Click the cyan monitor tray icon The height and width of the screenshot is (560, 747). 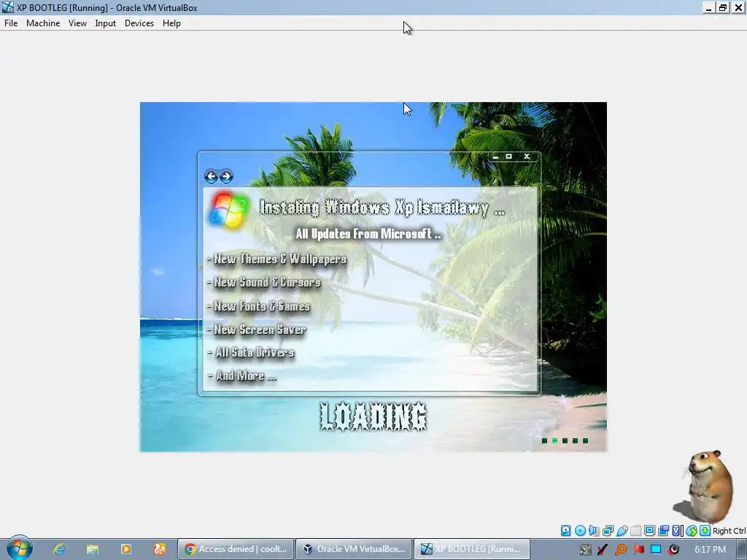(x=656, y=549)
